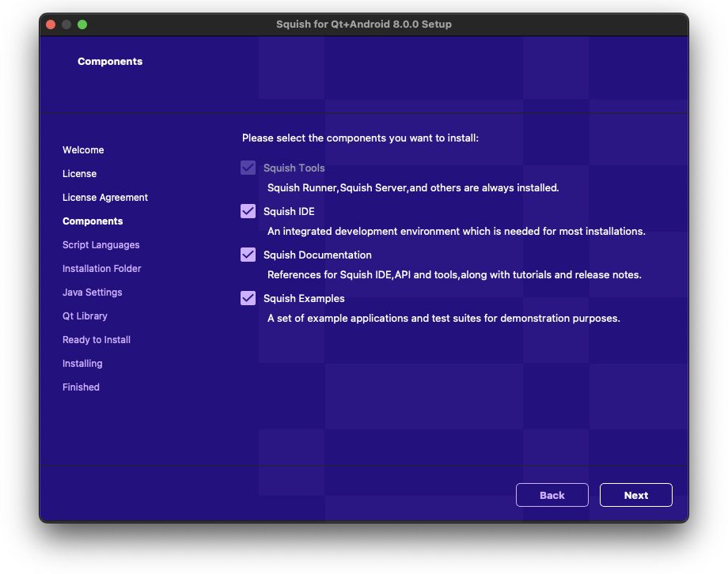Disable the Squish Examples component
Viewport: 728px width, 574px height.
point(248,298)
